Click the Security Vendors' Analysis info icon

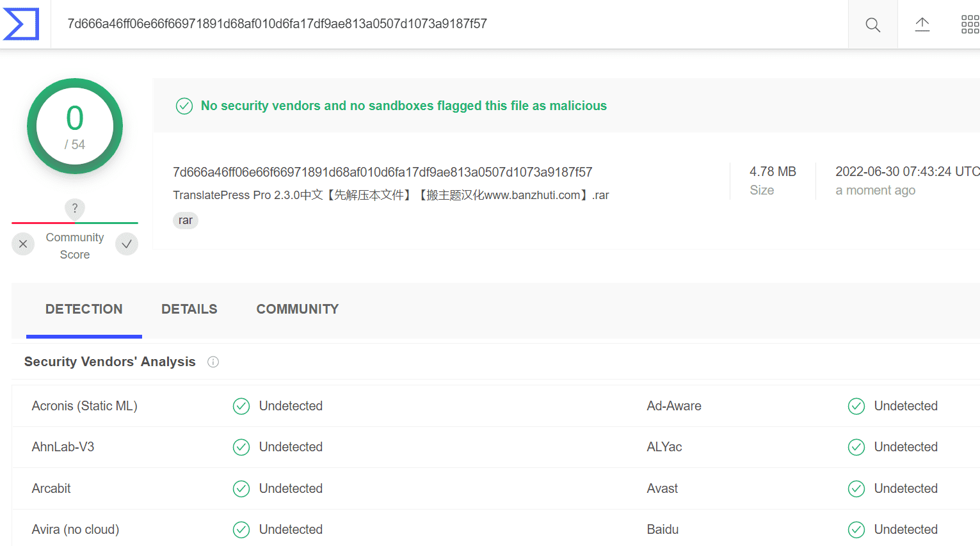pos(213,362)
